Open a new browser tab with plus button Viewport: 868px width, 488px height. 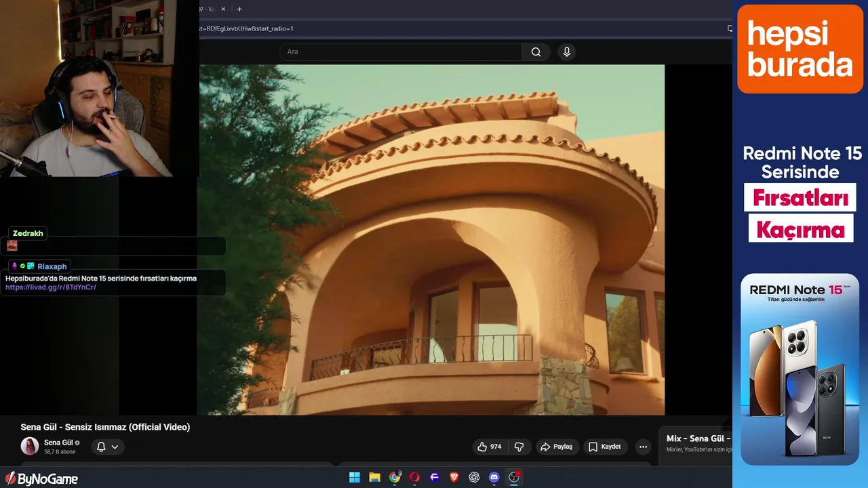[x=239, y=9]
